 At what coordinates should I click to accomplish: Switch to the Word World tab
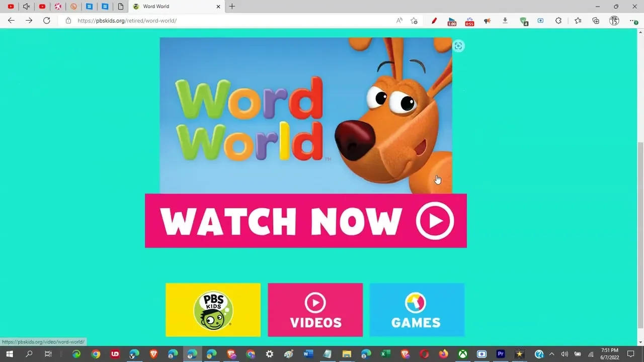(176, 7)
